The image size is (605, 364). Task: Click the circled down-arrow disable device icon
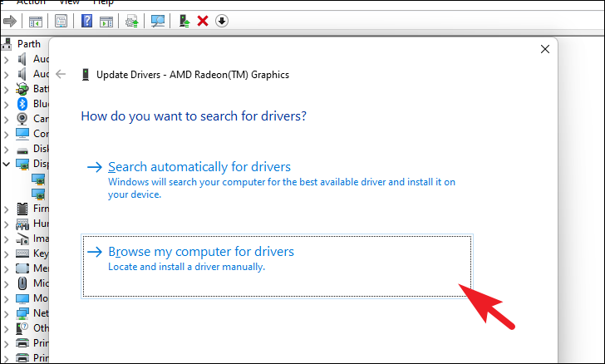[x=221, y=21]
